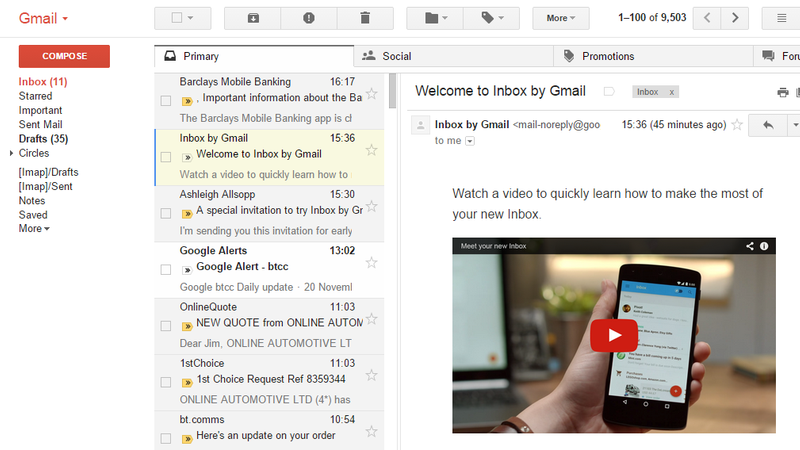Open the Drafts (35) folder
The image size is (800, 450).
coord(43,139)
